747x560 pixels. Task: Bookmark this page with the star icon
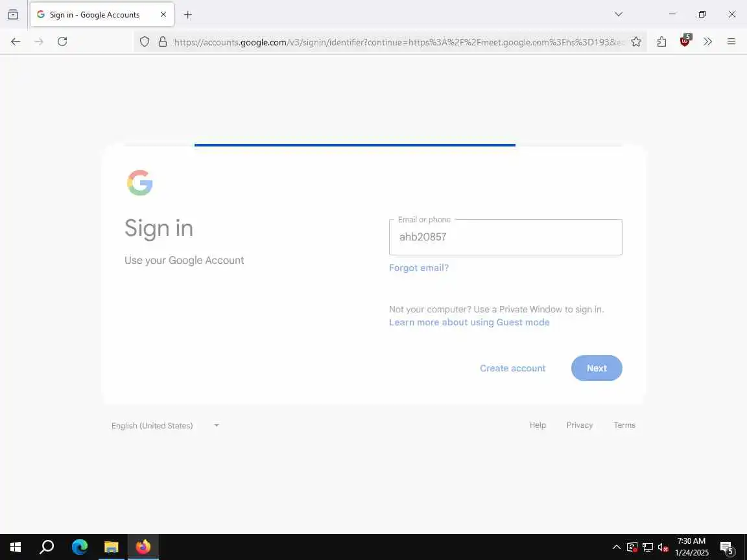pyautogui.click(x=636, y=42)
